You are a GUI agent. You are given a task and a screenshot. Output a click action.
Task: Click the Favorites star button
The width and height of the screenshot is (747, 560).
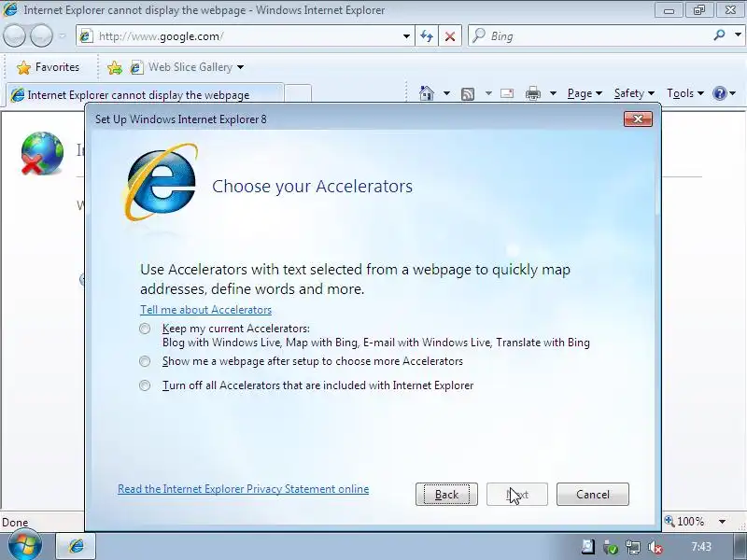click(48, 67)
